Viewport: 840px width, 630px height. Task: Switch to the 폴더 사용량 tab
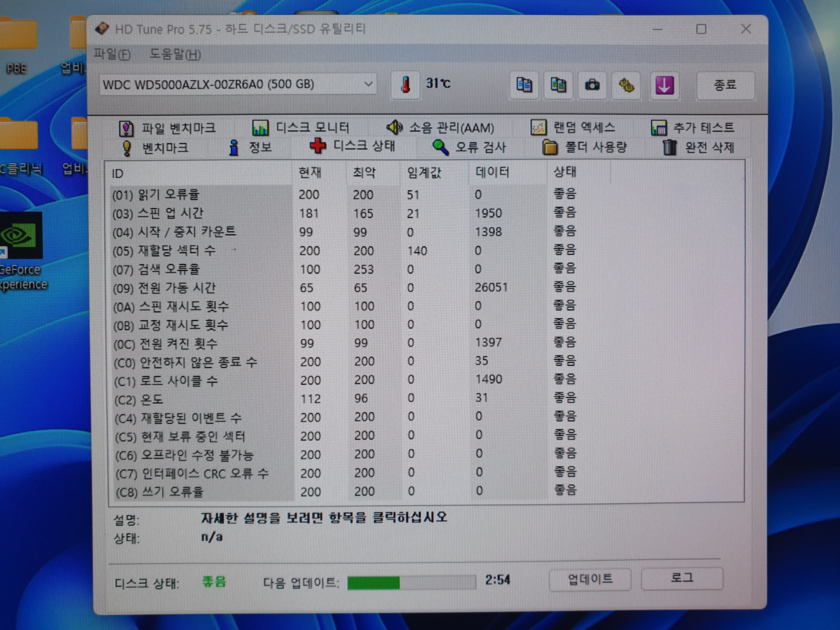point(584,147)
